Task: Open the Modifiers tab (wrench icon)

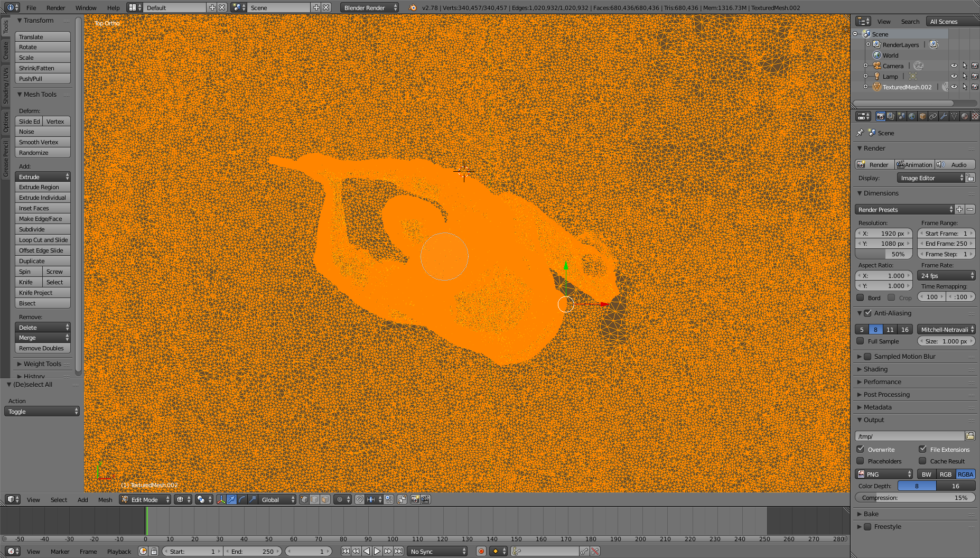Action: (x=944, y=116)
